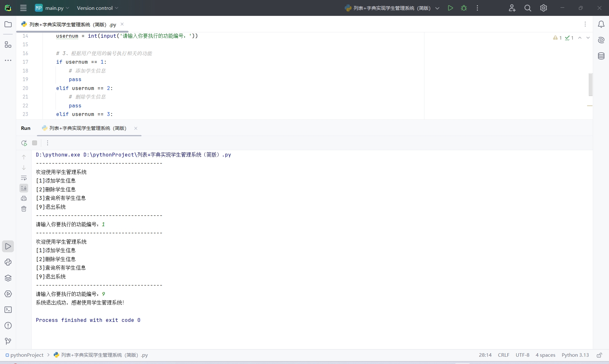Click the editor vertical scrollbar thumb
The width and height of the screenshot is (609, 364).
point(590,84)
